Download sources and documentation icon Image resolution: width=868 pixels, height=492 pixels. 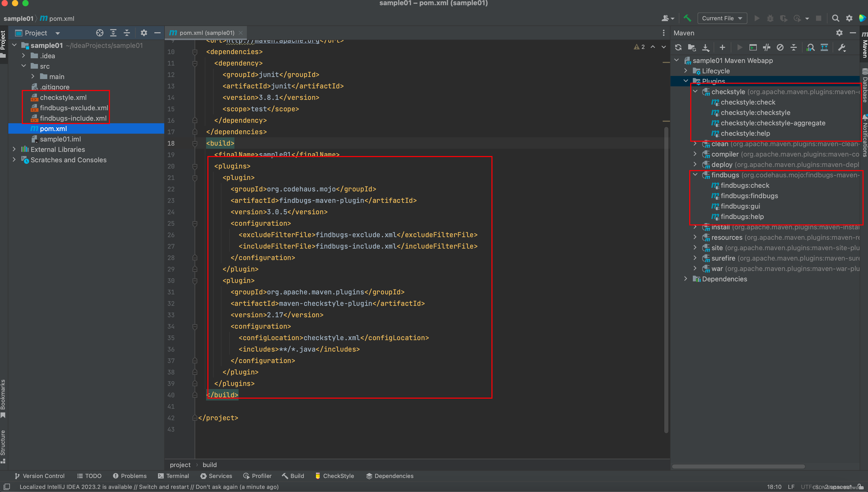pos(706,47)
